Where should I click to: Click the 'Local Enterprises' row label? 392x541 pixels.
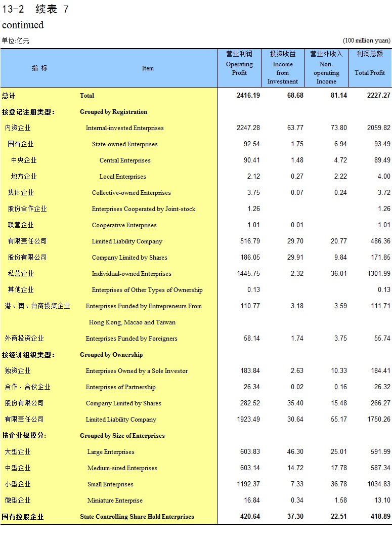[123, 177]
